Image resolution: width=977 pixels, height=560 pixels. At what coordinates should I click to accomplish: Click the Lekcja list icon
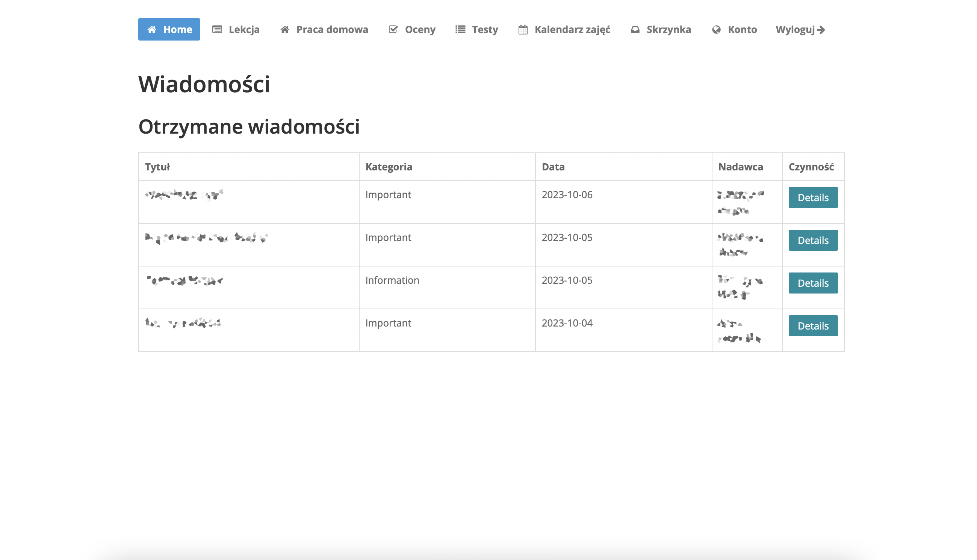[217, 30]
